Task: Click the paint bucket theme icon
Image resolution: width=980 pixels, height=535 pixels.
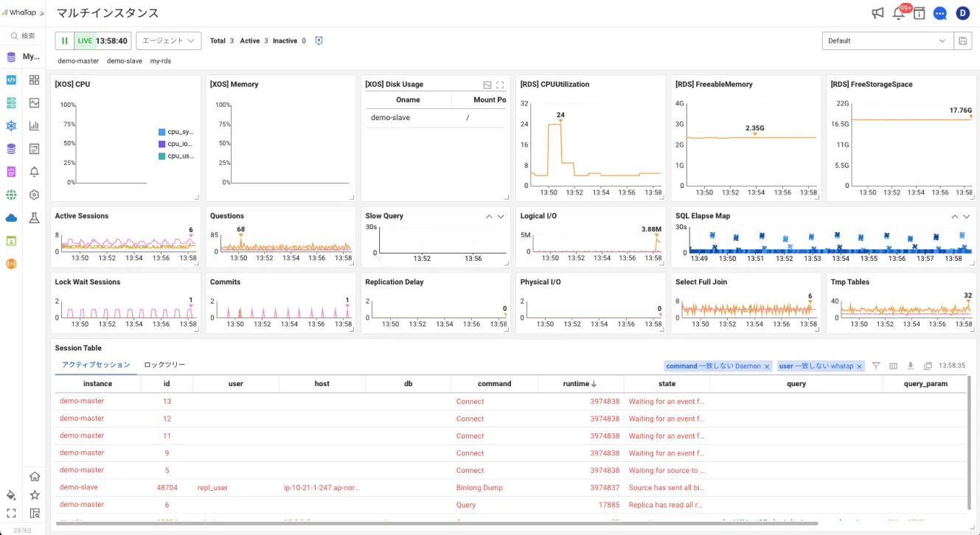Action: click(x=11, y=494)
